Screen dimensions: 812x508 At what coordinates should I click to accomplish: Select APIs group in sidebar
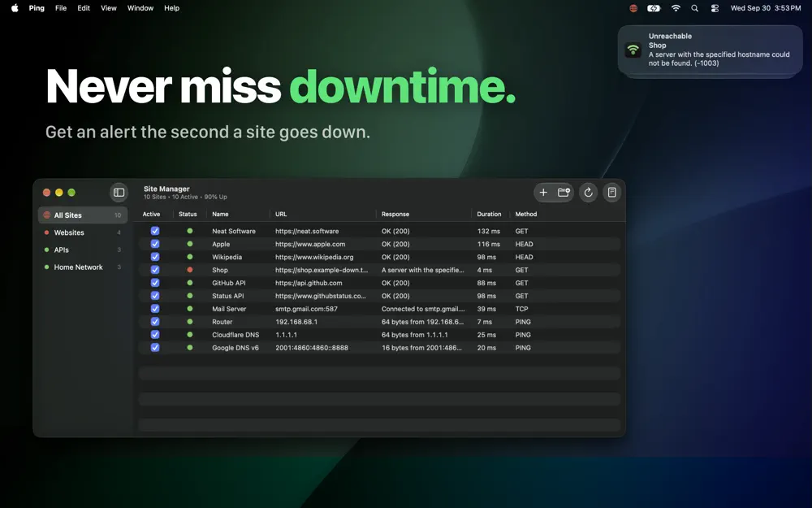83,250
